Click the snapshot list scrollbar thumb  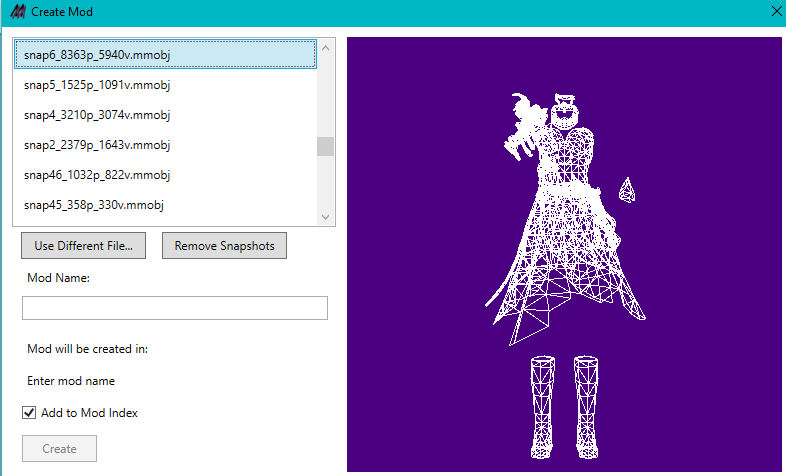coord(325,147)
